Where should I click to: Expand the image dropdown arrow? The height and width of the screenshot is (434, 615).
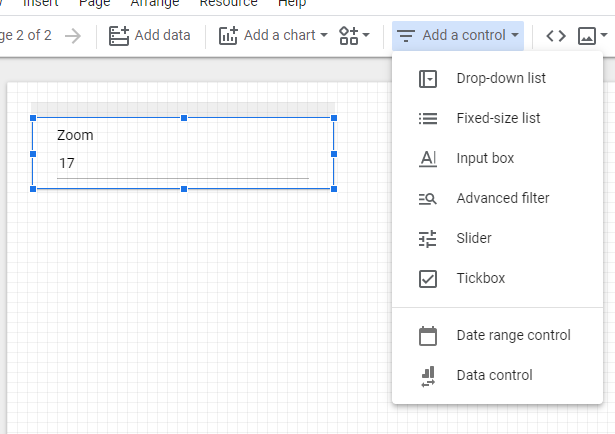[x=604, y=36]
